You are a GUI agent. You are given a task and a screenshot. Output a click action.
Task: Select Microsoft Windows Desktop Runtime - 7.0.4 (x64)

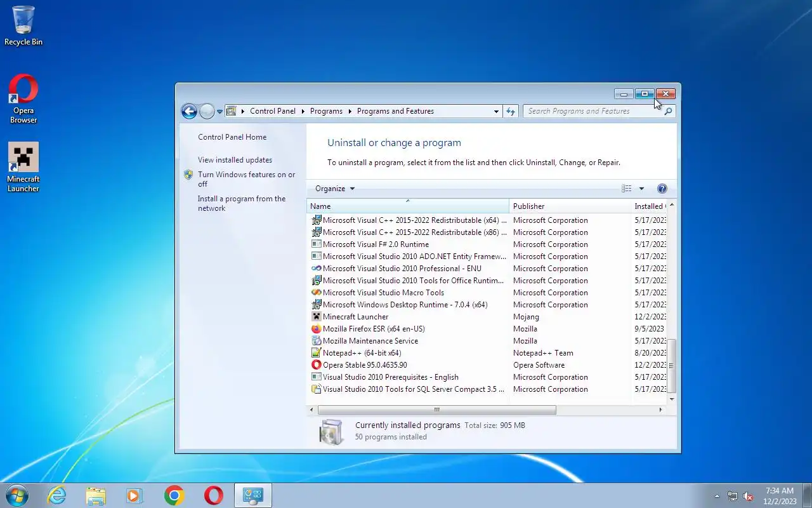[487, 305]
